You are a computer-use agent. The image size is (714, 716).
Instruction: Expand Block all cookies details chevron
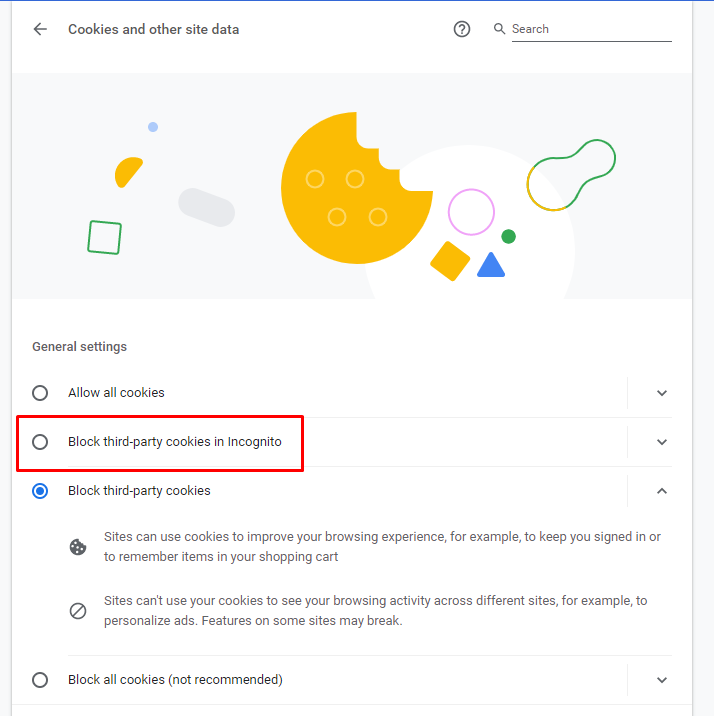[x=662, y=680]
